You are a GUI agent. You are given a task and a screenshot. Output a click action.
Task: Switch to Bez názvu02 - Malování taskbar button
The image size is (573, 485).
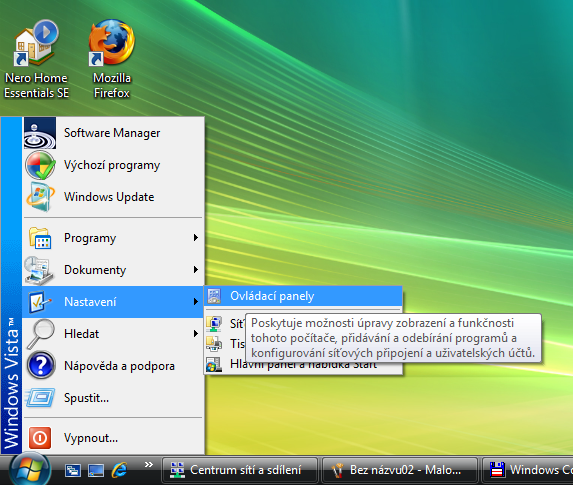coord(400,470)
